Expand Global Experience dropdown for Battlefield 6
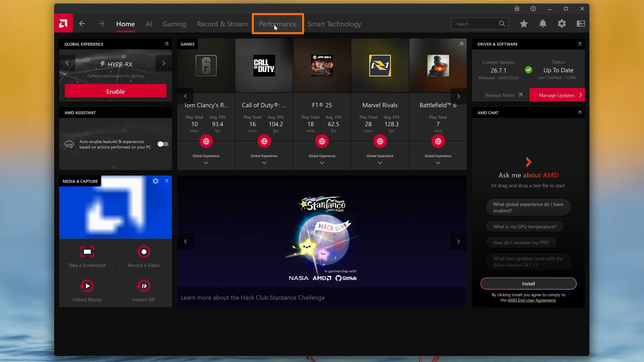 coord(438,163)
